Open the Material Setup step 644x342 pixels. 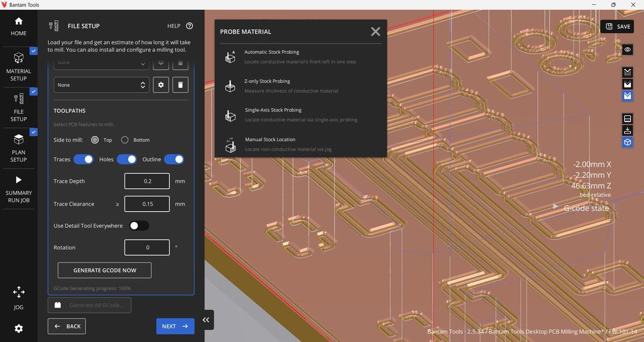point(18,66)
